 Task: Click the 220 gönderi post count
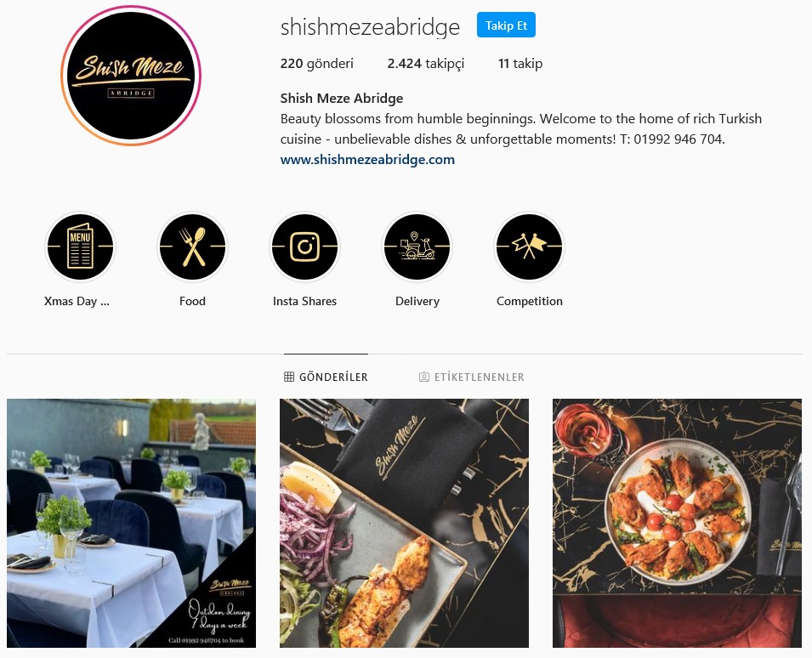[x=316, y=64]
